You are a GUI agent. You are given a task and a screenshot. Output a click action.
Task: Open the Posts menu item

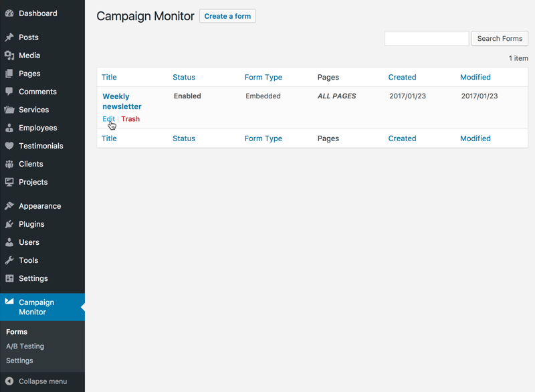click(x=29, y=37)
